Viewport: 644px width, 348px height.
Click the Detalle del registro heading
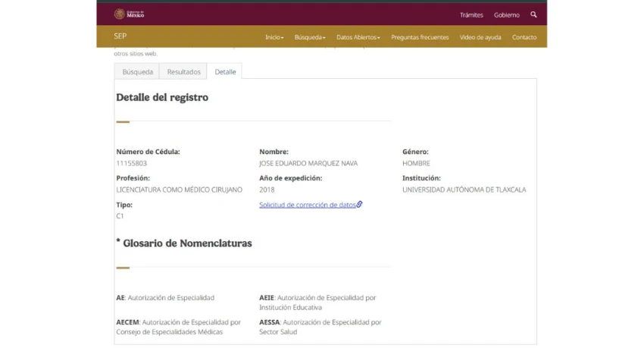click(162, 97)
